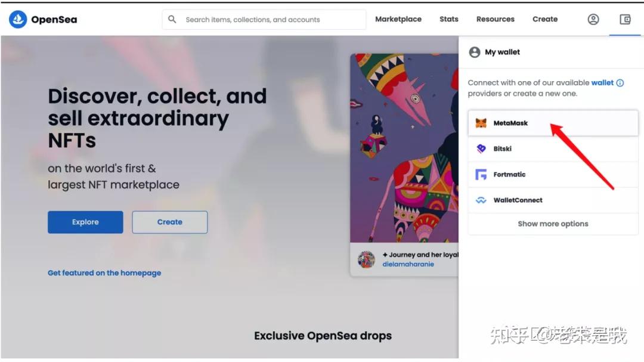Click the Journey and her loyal title
Viewport: 644px width, 362px height.
pyautogui.click(x=420, y=255)
